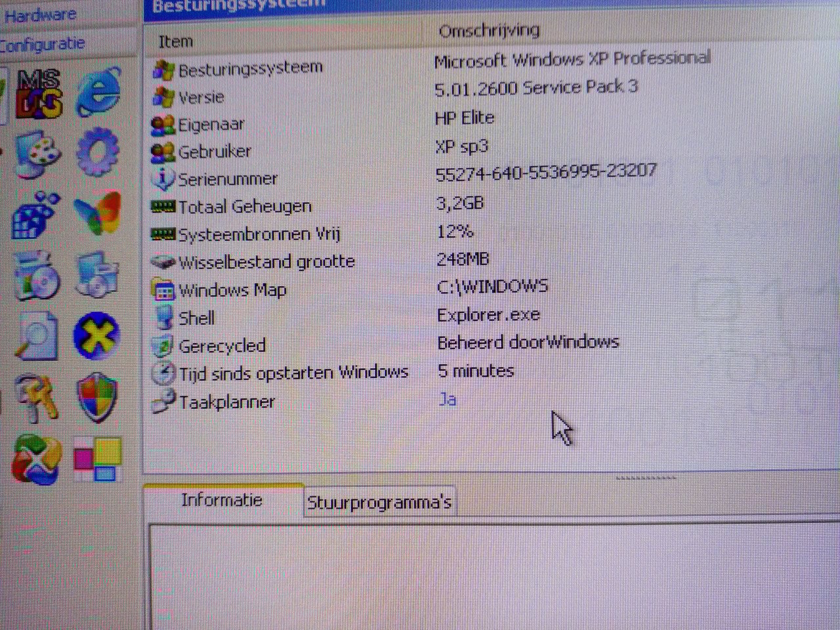
Task: Click the serial number 55274-640-5536995-23207
Action: click(546, 172)
